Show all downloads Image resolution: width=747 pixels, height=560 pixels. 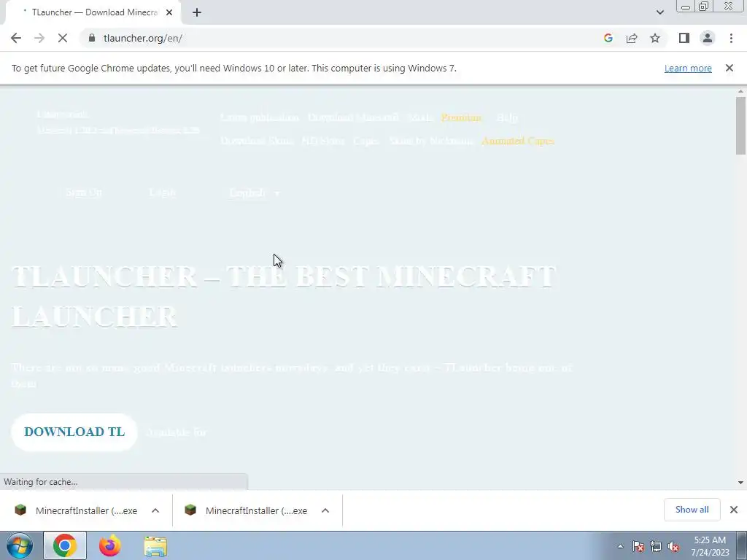coord(692,510)
